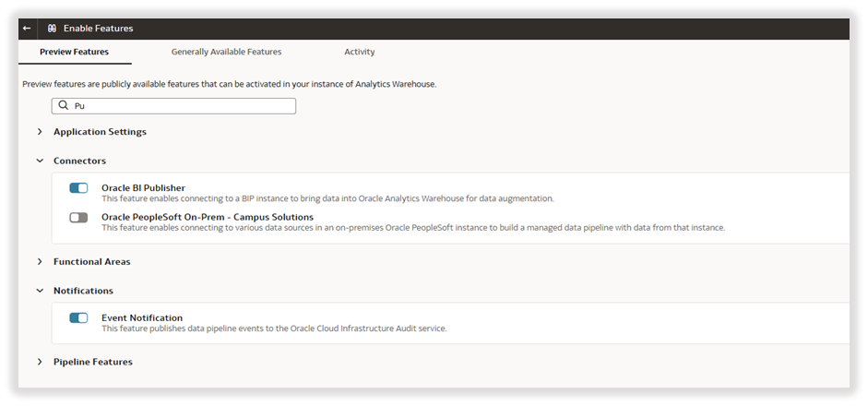Expand the Functional Areas chevron
Viewport: 868px width, 406px height.
coord(40,261)
